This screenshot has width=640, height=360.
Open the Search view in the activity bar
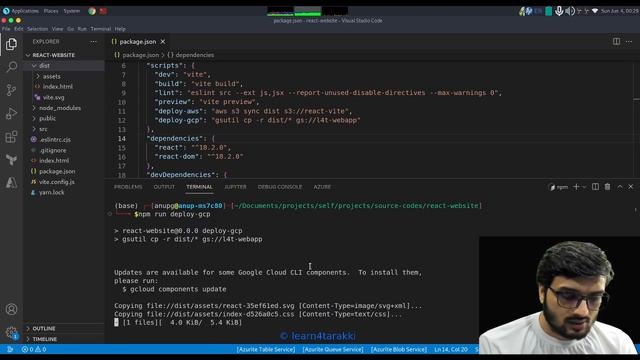(x=11, y=67)
